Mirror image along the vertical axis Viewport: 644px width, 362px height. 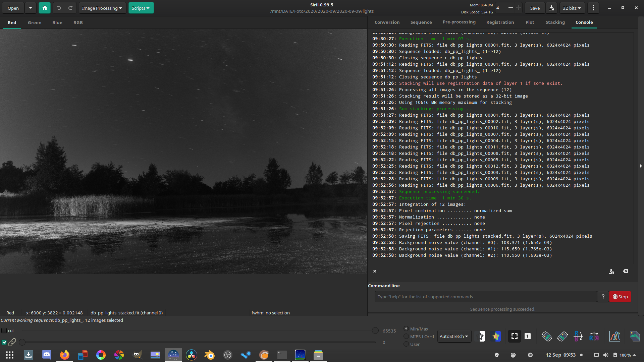point(594,336)
